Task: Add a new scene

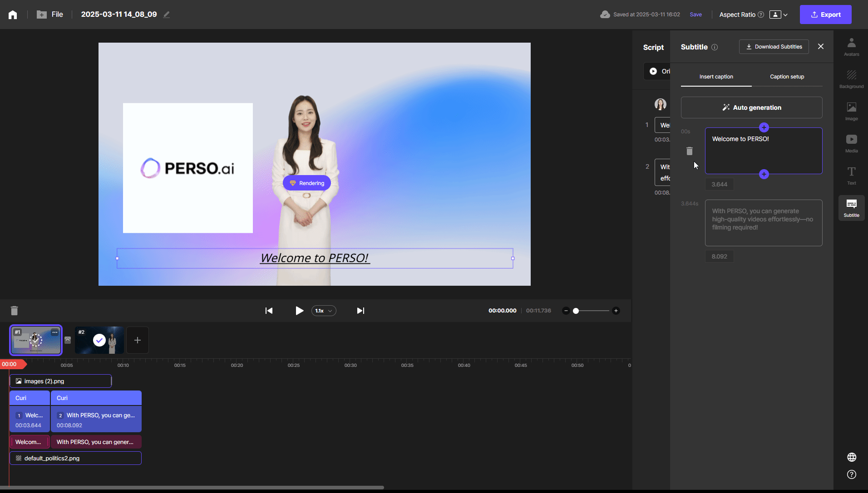Action: click(138, 340)
